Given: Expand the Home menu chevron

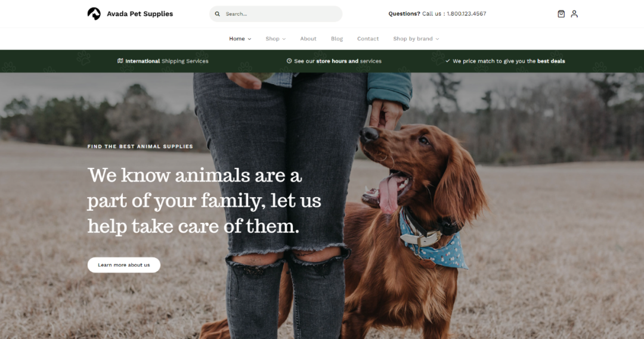Looking at the screenshot, I should pyautogui.click(x=249, y=39).
